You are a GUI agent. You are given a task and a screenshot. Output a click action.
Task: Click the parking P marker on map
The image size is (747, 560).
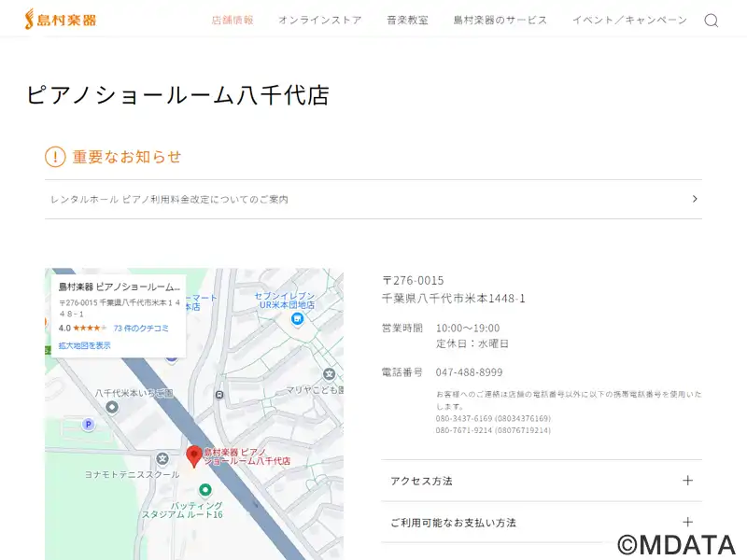(88, 425)
